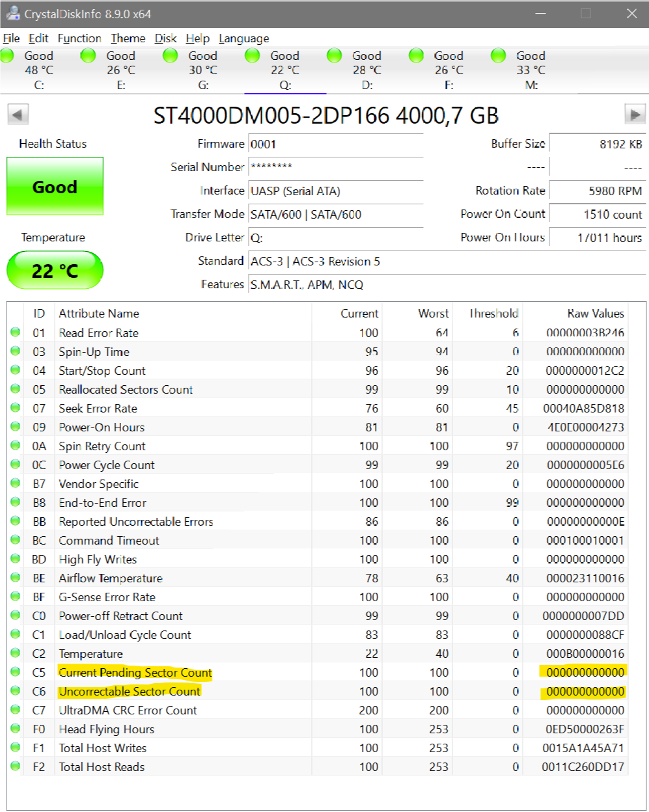Select the Start/Stop Count attribute row
This screenshot has height=812, width=649.
point(318,370)
